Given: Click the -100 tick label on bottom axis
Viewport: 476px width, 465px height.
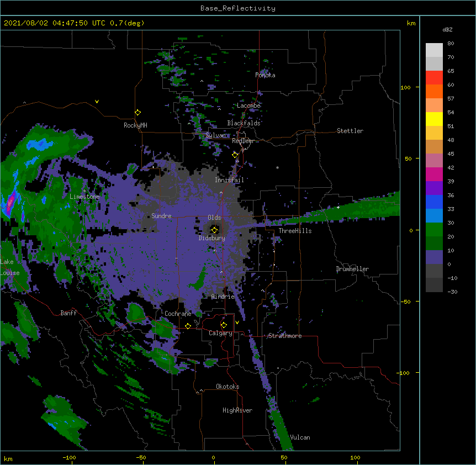Looking at the screenshot, I should pos(69,457).
